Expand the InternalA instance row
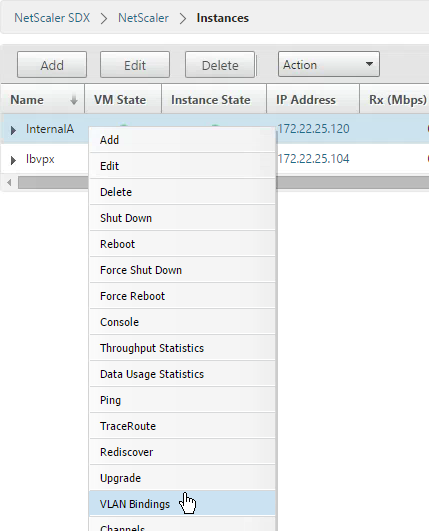 pyautogui.click(x=13, y=130)
